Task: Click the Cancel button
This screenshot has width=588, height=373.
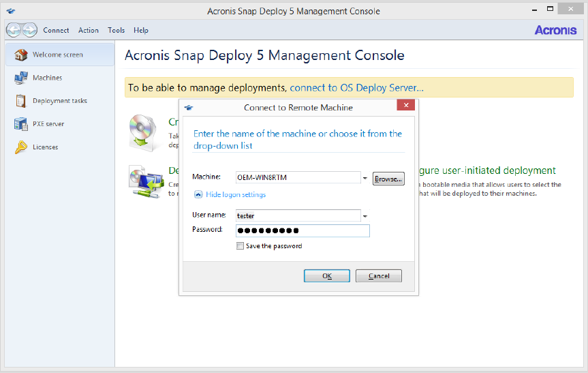Action: point(379,275)
